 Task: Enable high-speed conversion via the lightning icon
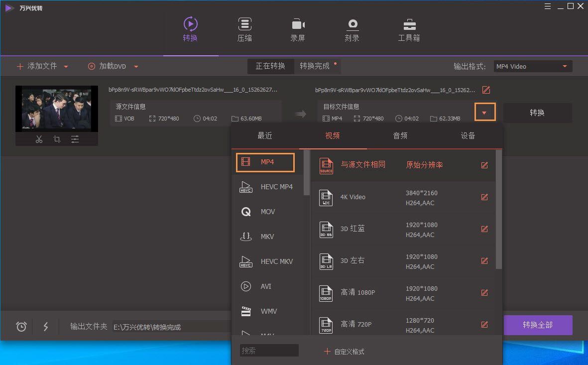[46, 327]
